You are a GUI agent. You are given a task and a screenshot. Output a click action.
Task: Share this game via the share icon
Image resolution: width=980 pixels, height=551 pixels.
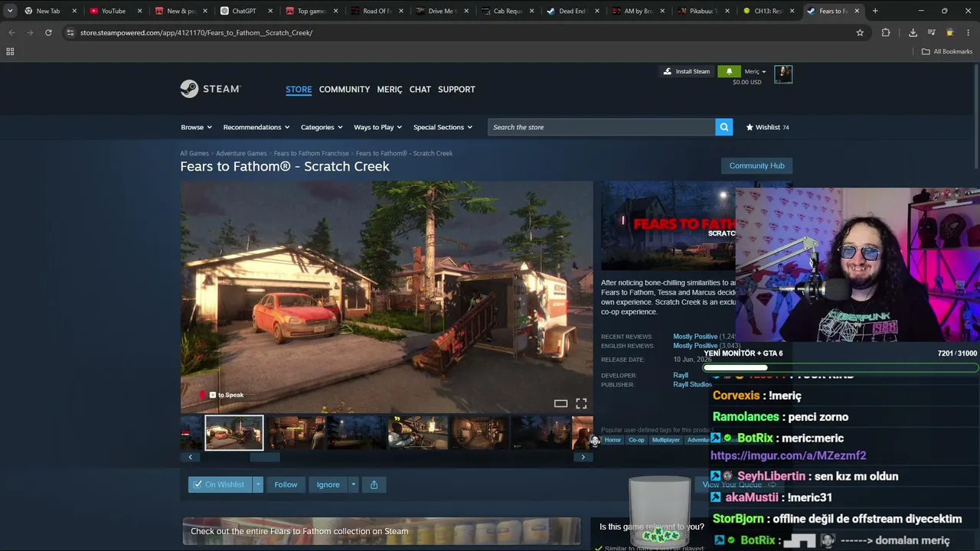(x=374, y=484)
